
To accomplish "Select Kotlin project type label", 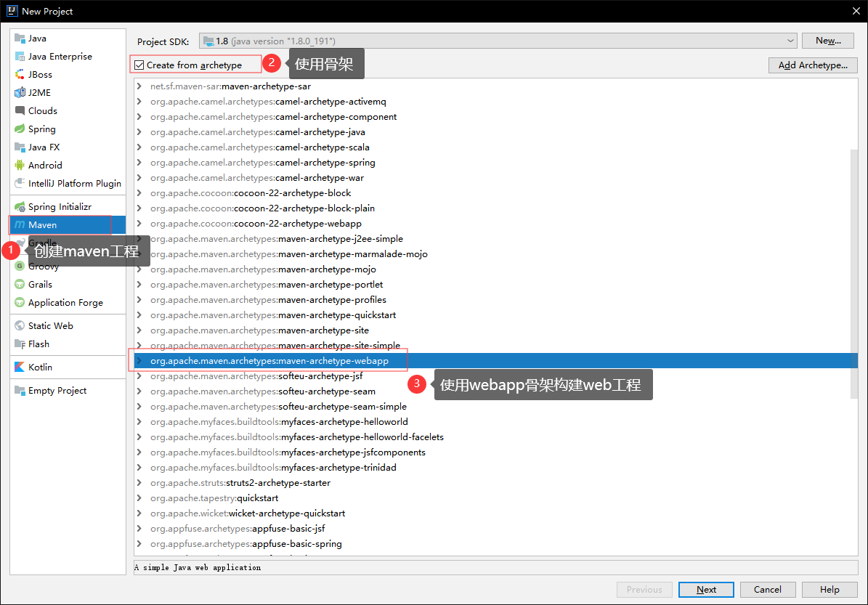I will coord(41,367).
